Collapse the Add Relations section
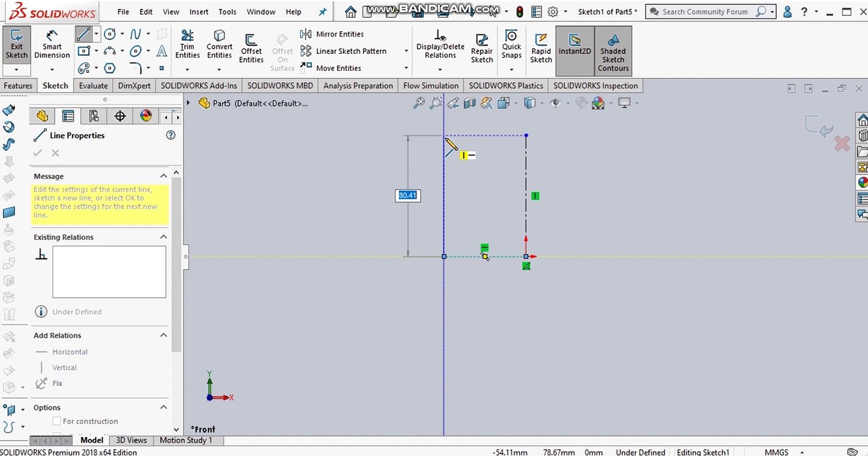The width and height of the screenshot is (868, 456). (163, 335)
